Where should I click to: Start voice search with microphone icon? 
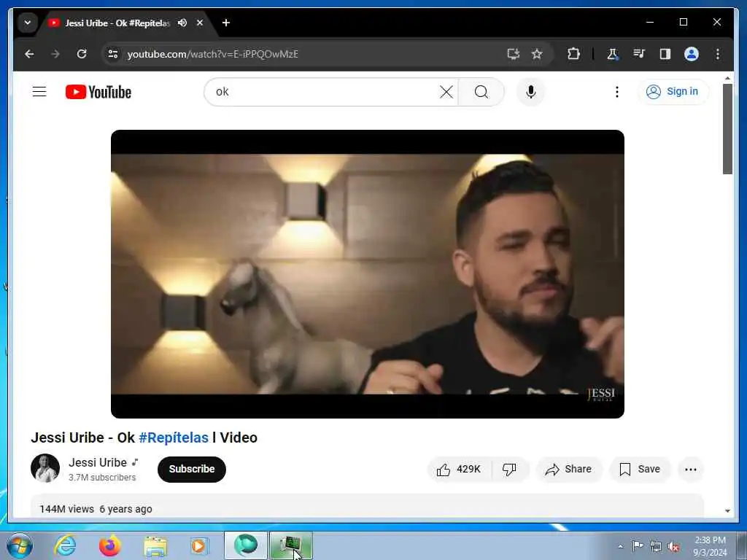(531, 92)
